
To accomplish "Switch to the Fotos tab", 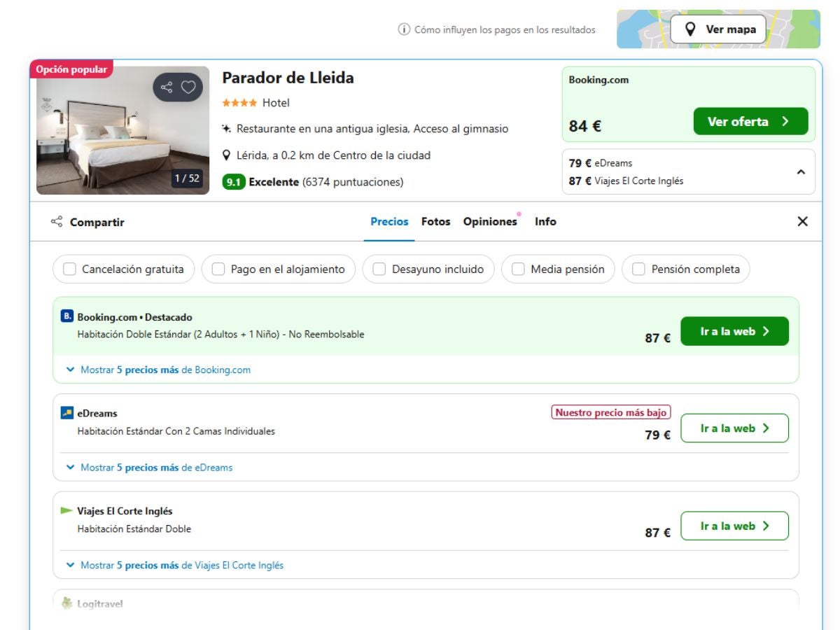I will (x=435, y=222).
